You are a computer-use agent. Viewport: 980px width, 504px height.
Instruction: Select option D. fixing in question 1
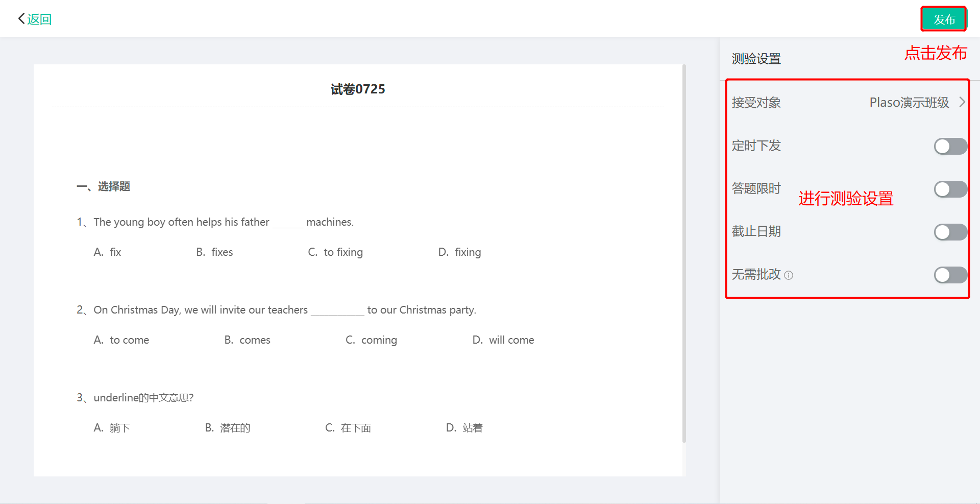459,252
